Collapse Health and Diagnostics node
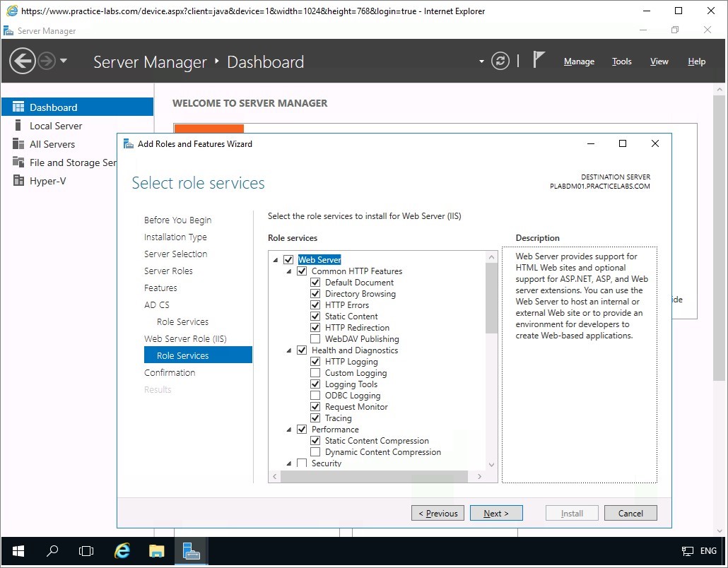This screenshot has width=728, height=568. tap(289, 350)
